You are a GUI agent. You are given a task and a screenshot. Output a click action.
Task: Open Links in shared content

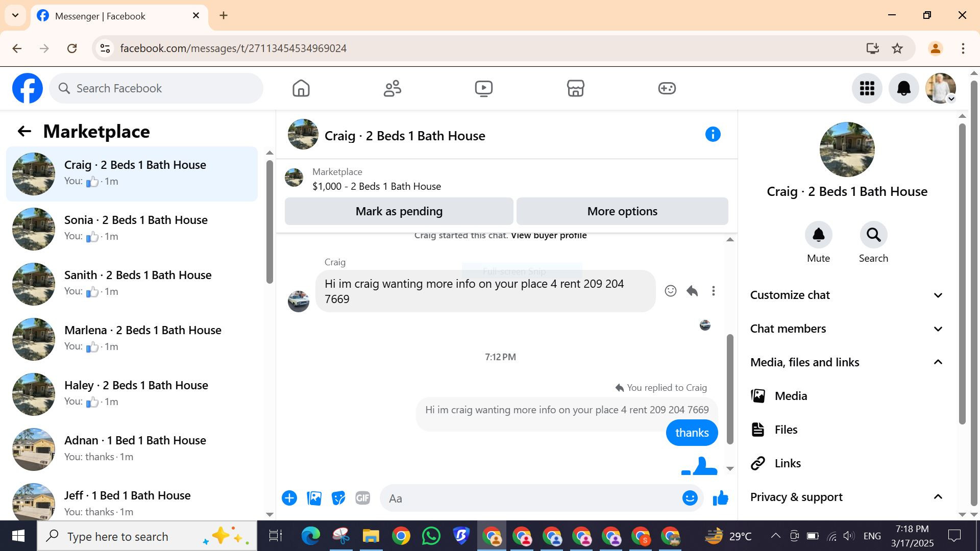pos(847,463)
